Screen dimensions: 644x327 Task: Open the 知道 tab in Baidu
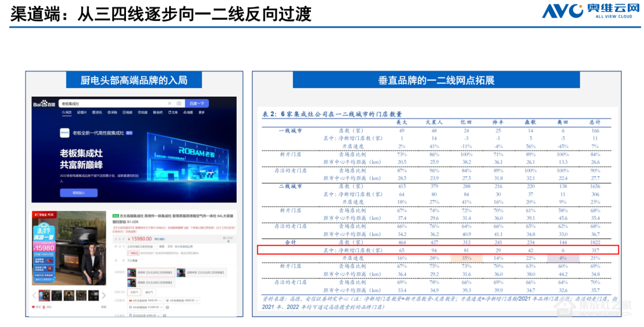(143, 112)
